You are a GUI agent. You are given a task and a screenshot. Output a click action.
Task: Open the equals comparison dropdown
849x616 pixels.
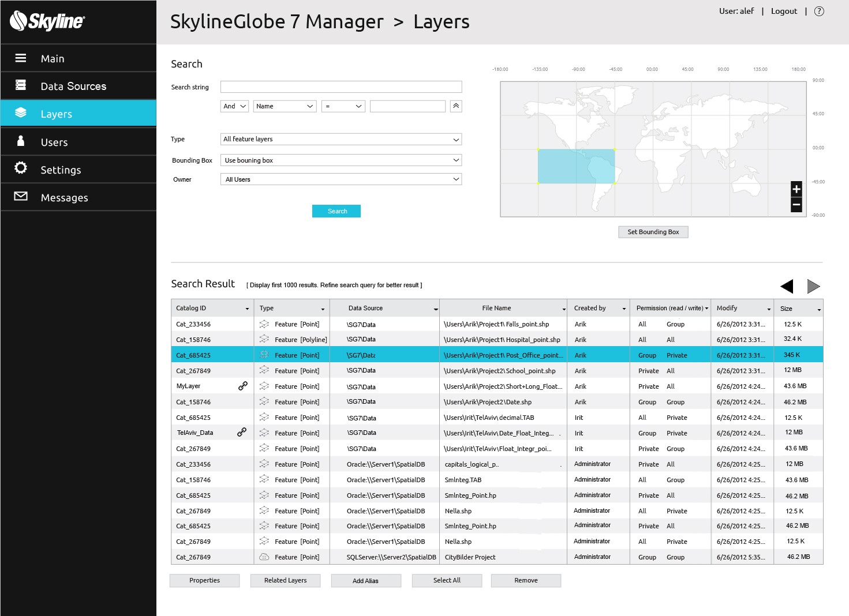[x=343, y=106]
